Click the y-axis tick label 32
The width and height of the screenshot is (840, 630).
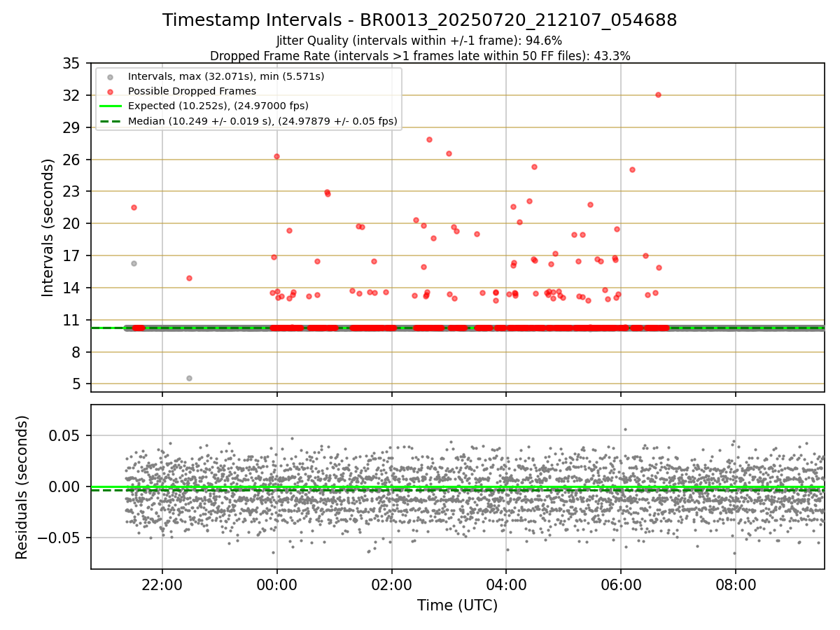71,95
